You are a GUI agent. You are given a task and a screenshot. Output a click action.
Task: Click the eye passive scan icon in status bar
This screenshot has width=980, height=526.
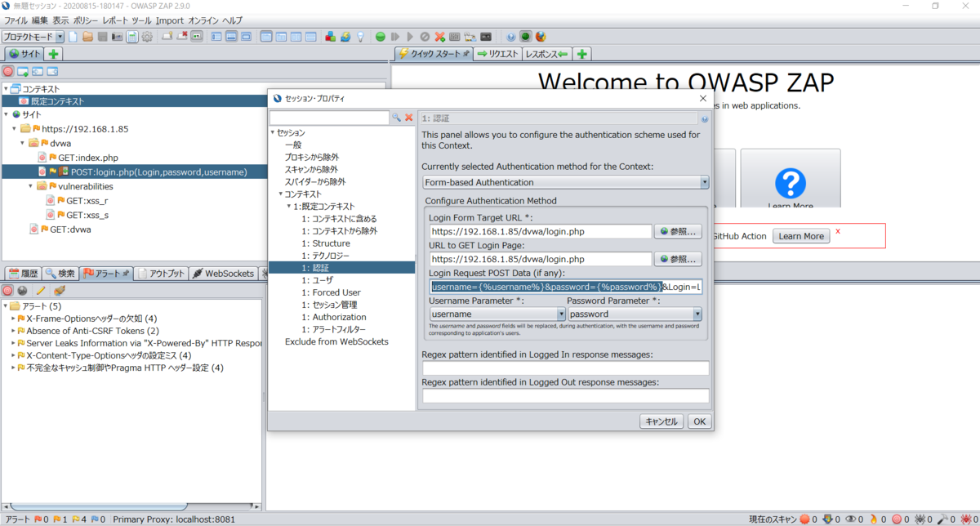[x=851, y=519]
